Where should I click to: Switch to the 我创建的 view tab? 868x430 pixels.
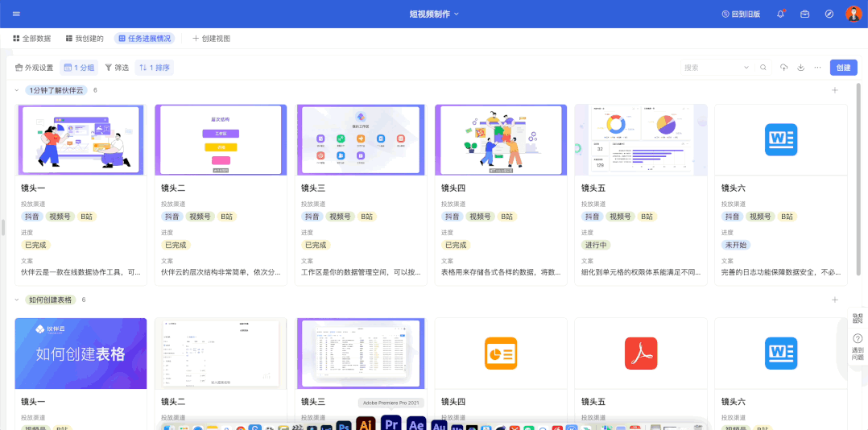point(84,39)
